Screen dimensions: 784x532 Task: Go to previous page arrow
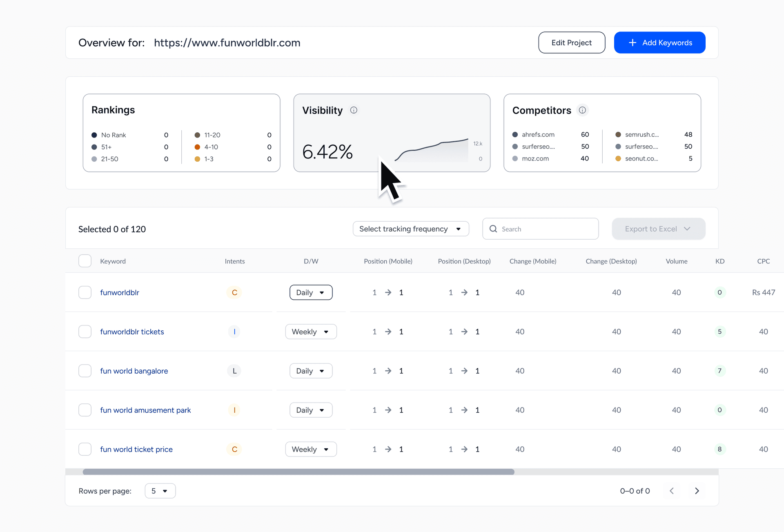pyautogui.click(x=672, y=491)
